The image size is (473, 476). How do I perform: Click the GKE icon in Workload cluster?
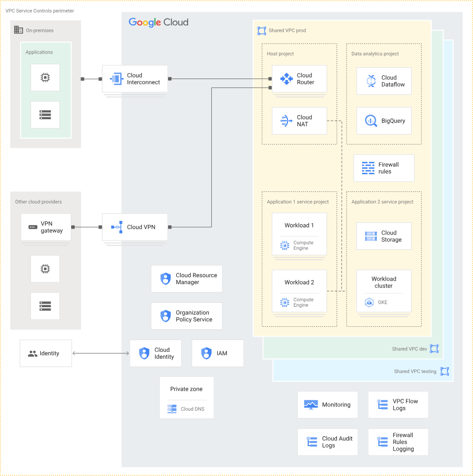coord(369,302)
